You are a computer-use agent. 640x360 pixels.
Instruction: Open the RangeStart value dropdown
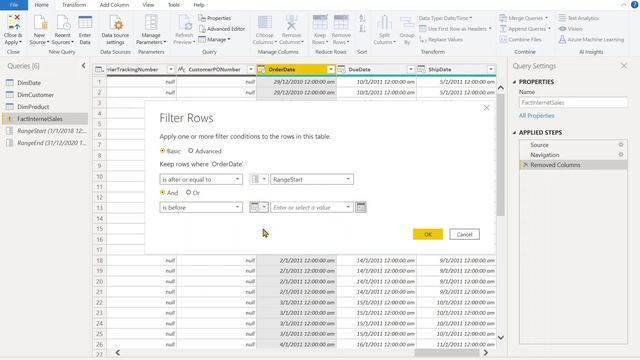click(312, 179)
